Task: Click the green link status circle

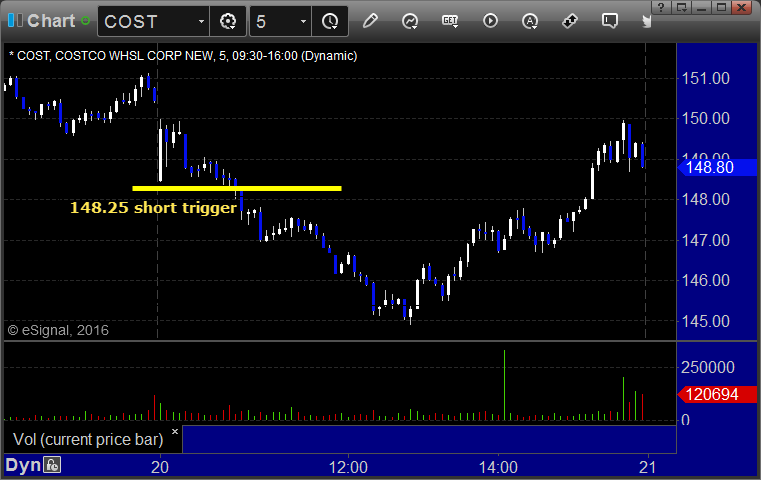Action: tap(85, 21)
